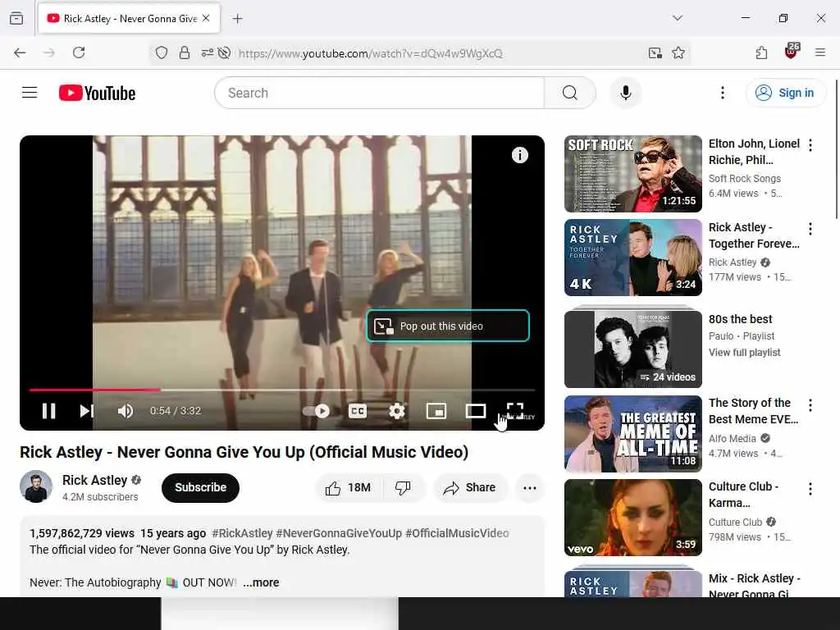Open picture-in-picture icon in address bar
Viewport: 840px width, 630px height.
pos(655,52)
